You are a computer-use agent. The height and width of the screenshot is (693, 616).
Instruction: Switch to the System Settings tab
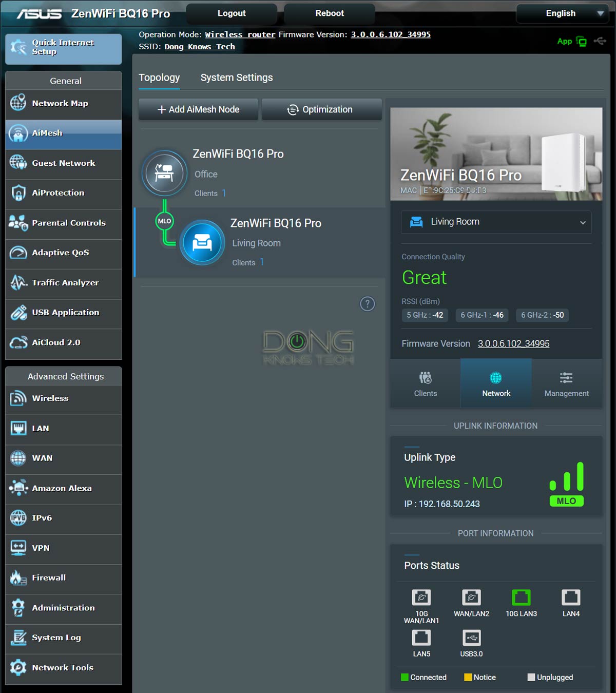click(x=237, y=78)
